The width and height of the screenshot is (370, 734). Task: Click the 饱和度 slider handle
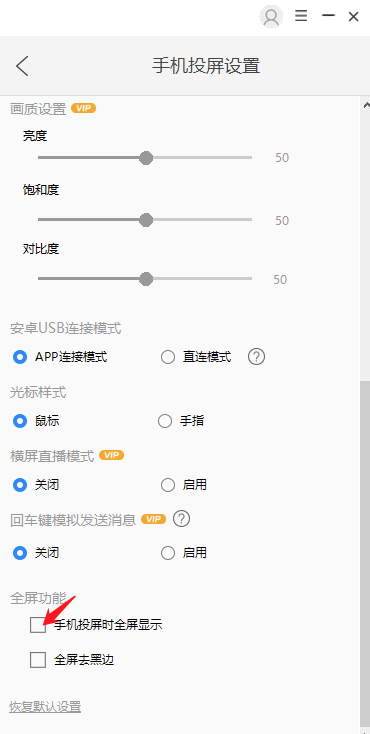pyautogui.click(x=147, y=220)
